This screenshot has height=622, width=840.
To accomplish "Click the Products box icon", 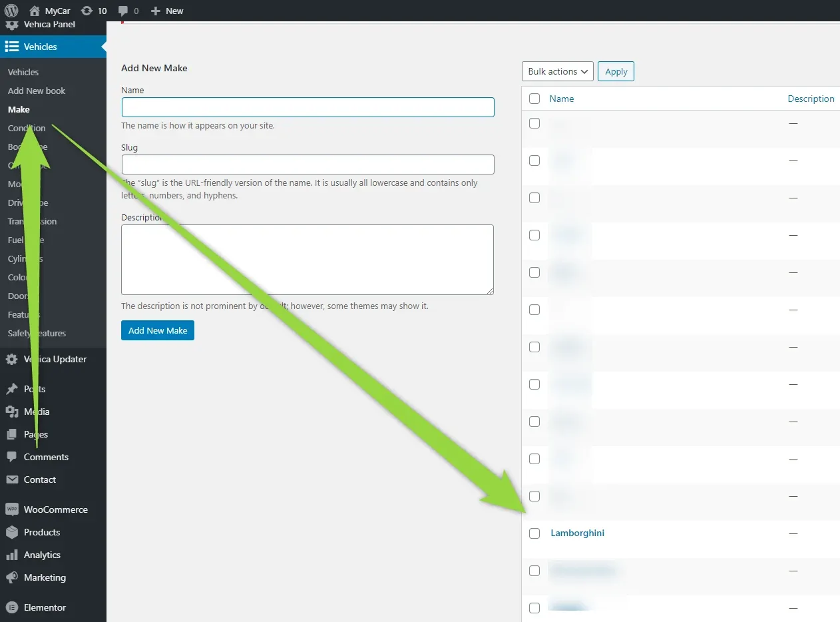I will [11, 532].
